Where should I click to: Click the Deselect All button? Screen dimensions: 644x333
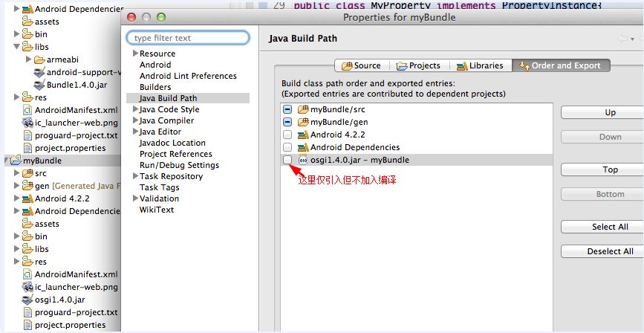tap(603, 251)
